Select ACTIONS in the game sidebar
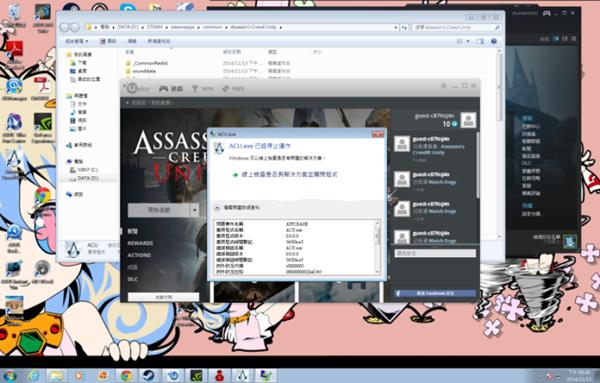The image size is (600, 383). 139,255
